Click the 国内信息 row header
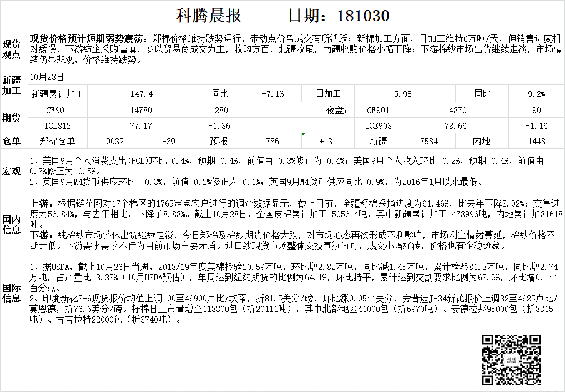The image size is (565, 392). 12,224
